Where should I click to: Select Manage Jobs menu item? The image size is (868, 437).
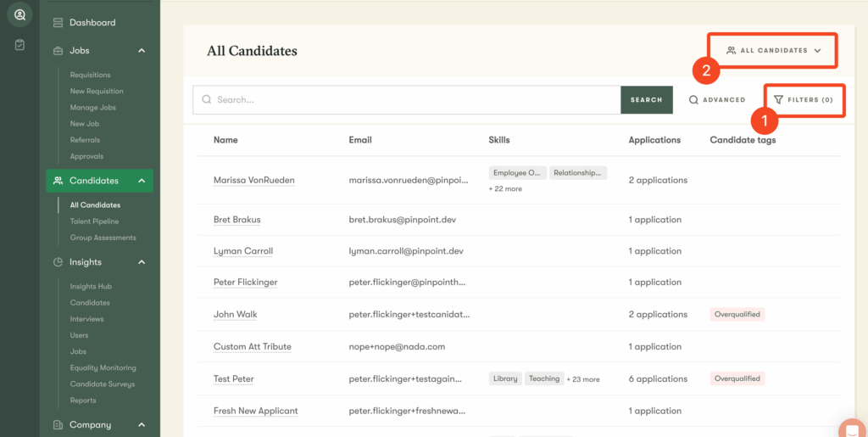click(x=92, y=108)
